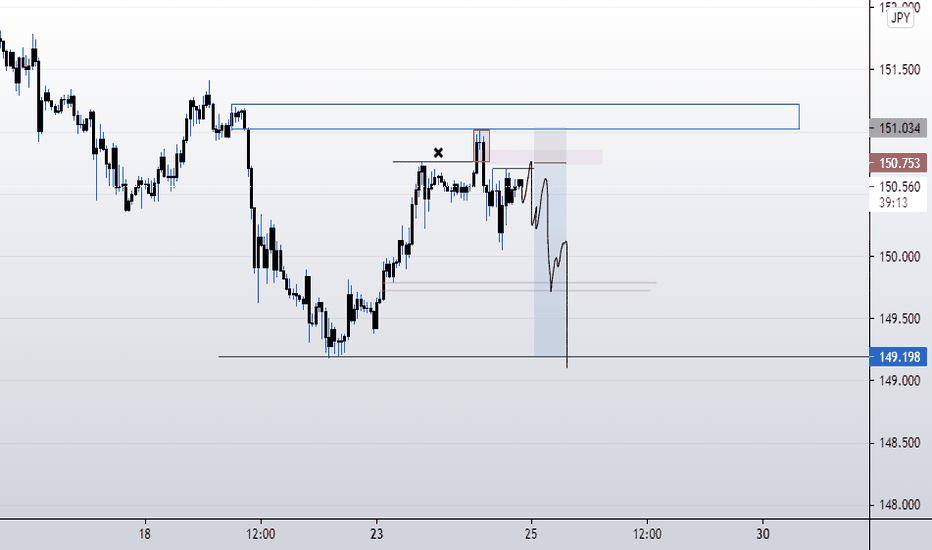Image resolution: width=932 pixels, height=550 pixels.
Task: Click the 150.753 red price label
Action: click(898, 163)
